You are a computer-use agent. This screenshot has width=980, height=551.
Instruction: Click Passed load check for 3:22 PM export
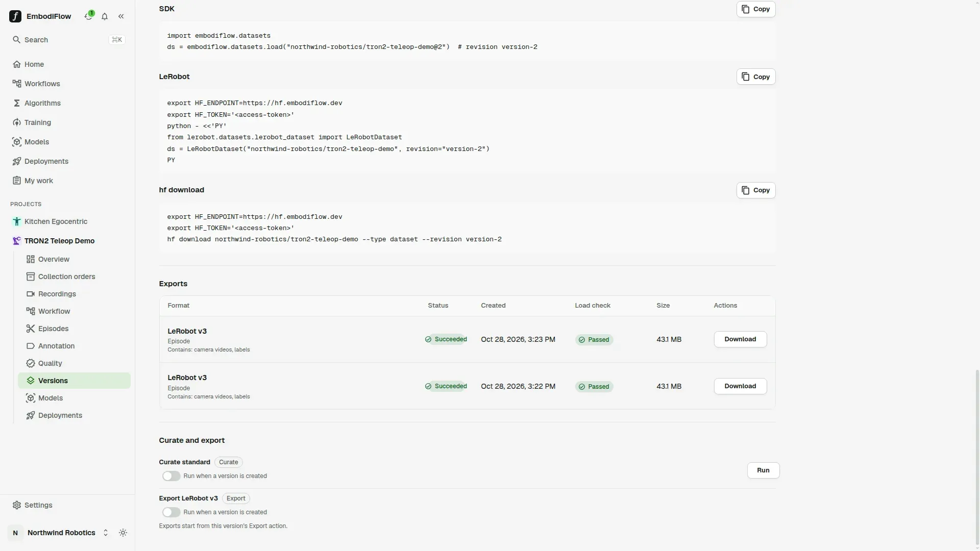pos(594,387)
